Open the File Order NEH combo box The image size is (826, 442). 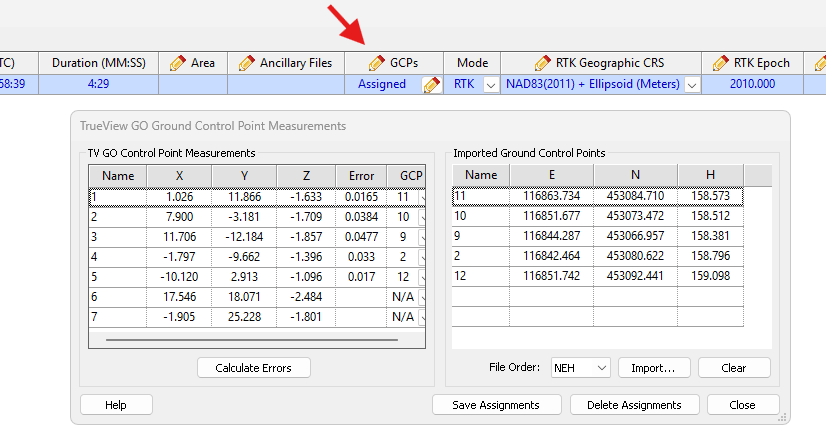click(581, 368)
